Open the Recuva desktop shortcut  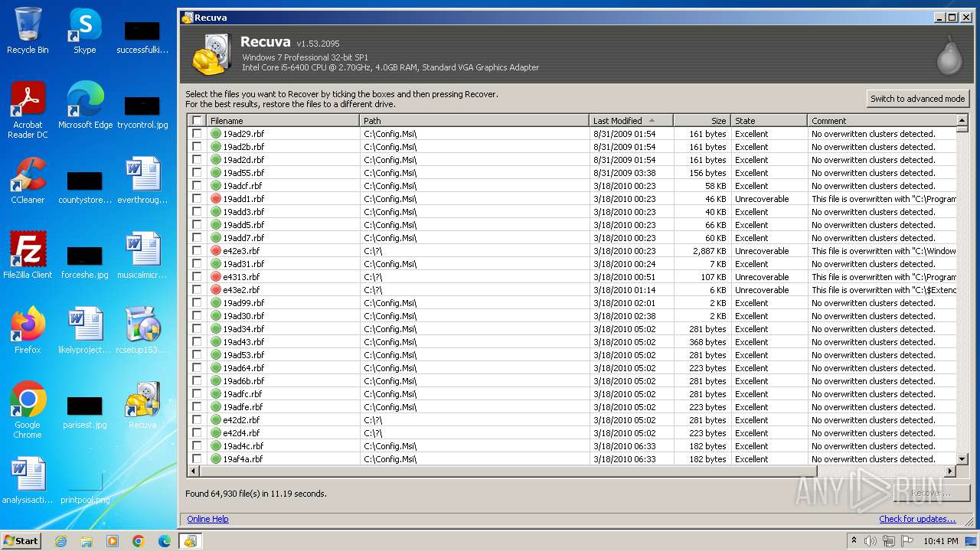click(142, 406)
